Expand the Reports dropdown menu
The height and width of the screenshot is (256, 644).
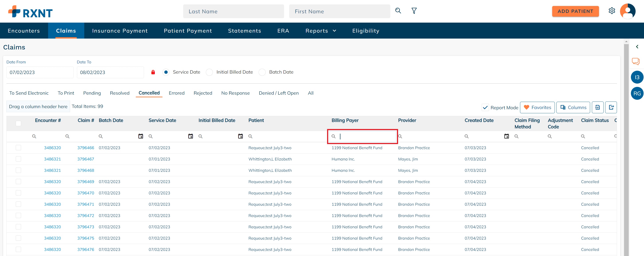click(321, 31)
